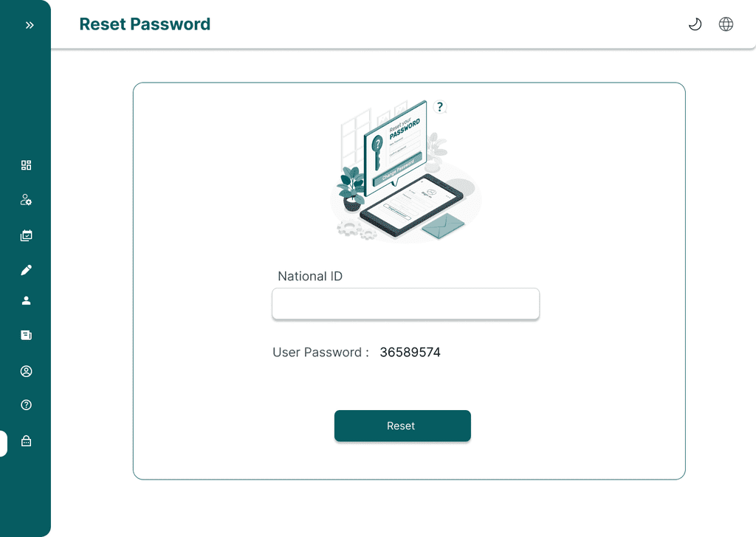
Task: Open language selector globe icon
Action: tap(726, 24)
